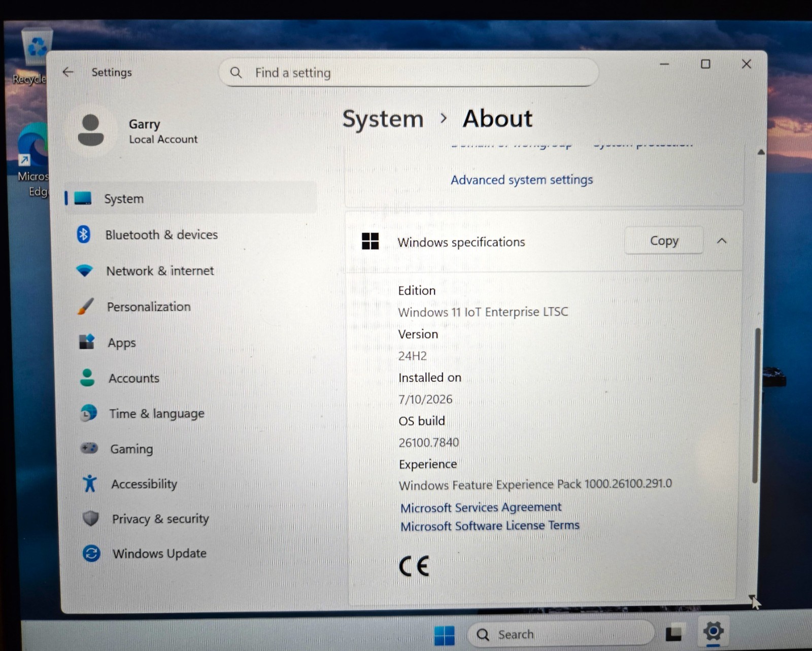Click Garry's user avatar icon

pos(91,130)
